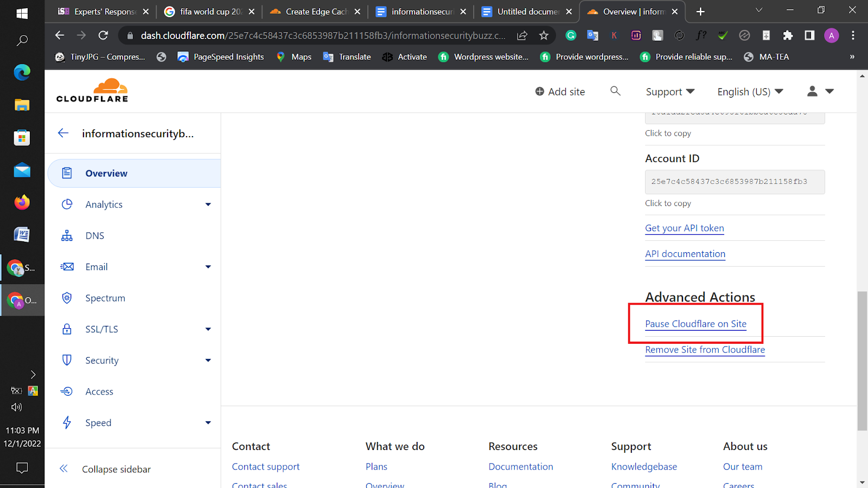Open the Grammarly extension icon

coord(571,35)
